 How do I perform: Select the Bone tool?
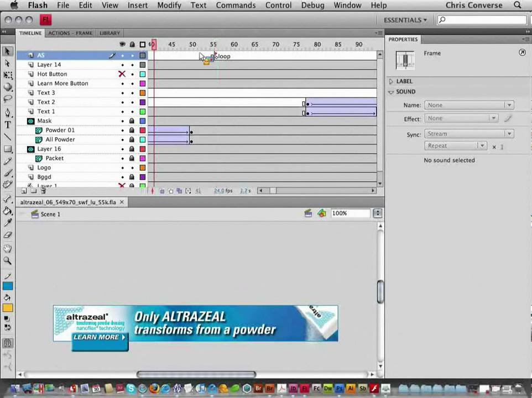coord(7,198)
